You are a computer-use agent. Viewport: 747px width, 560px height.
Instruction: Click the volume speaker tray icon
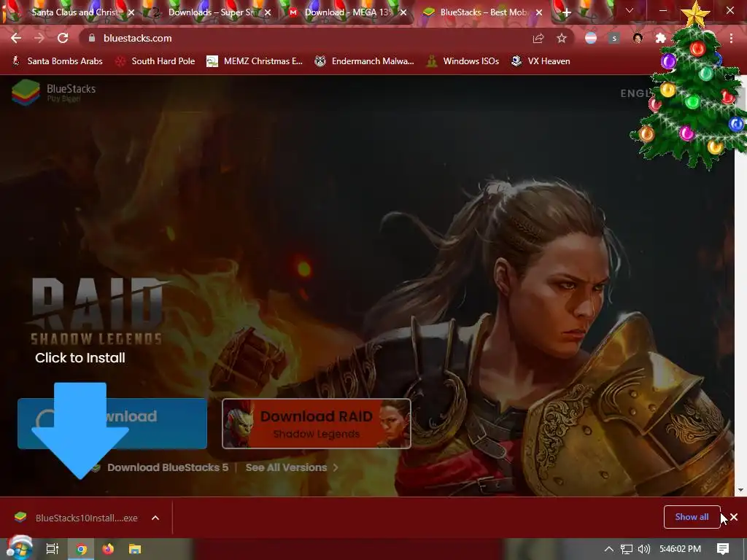(x=644, y=549)
